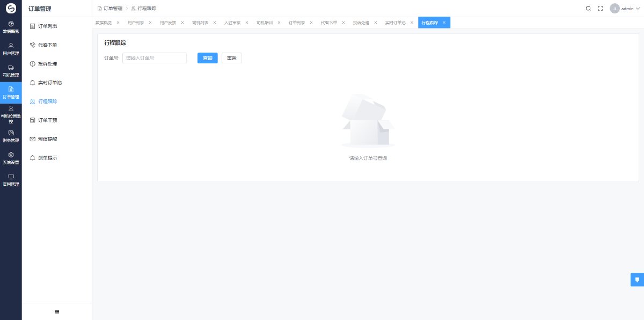Open 官网管理 in the dark sidebar
The height and width of the screenshot is (320, 644).
click(11, 180)
